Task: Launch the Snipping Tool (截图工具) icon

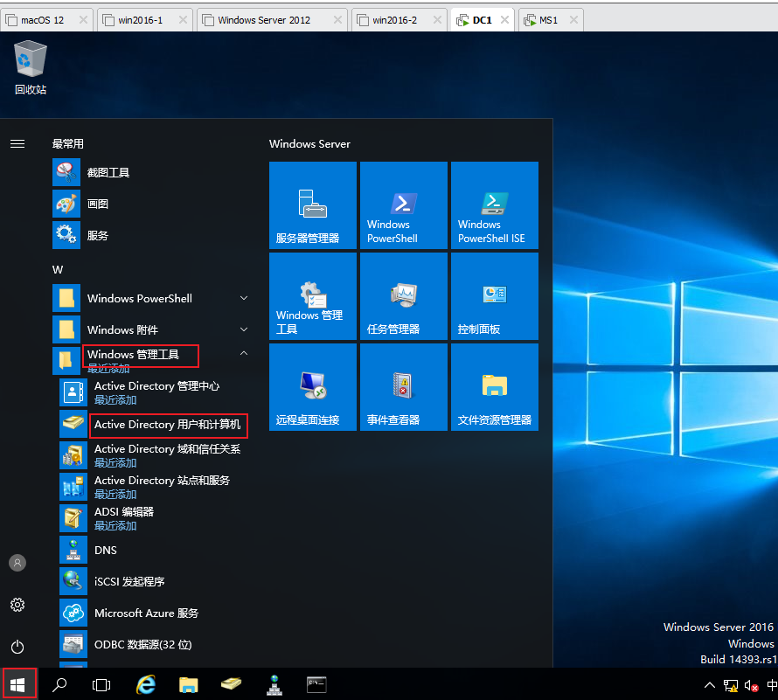Action: point(66,172)
